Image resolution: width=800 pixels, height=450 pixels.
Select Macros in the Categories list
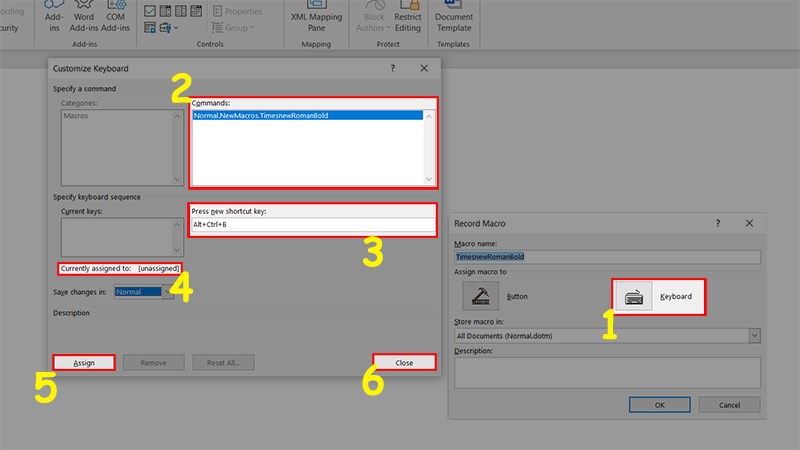[76, 116]
